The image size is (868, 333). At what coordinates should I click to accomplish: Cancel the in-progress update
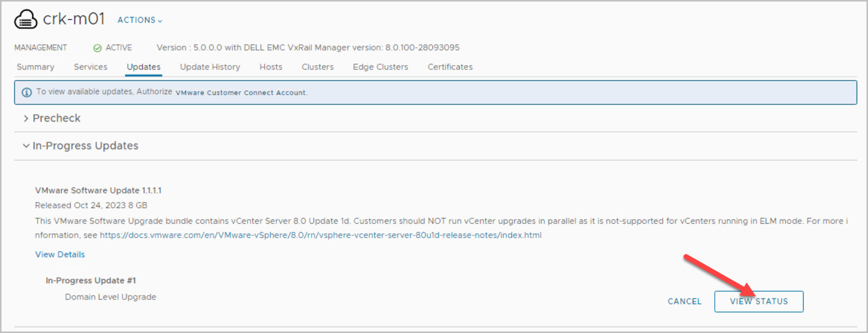coord(684,302)
